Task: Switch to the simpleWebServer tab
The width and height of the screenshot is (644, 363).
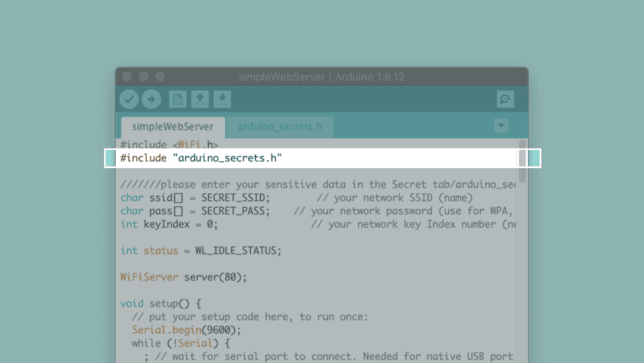Action: point(173,127)
